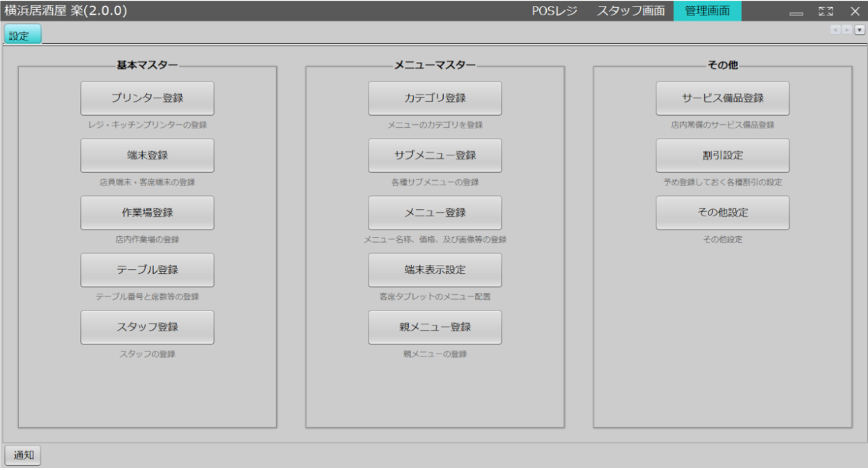Open 割引設定 discount settings

[722, 156]
